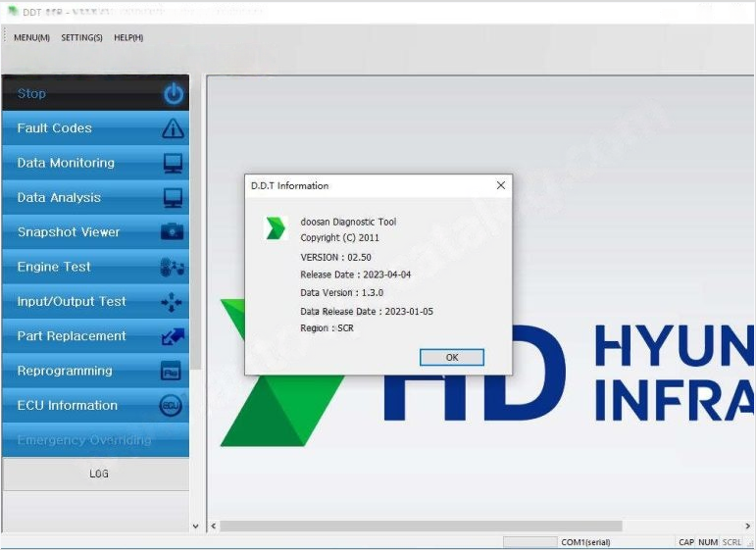Click the ECU Information round icon
Screen dimensions: 756x550
(x=172, y=406)
